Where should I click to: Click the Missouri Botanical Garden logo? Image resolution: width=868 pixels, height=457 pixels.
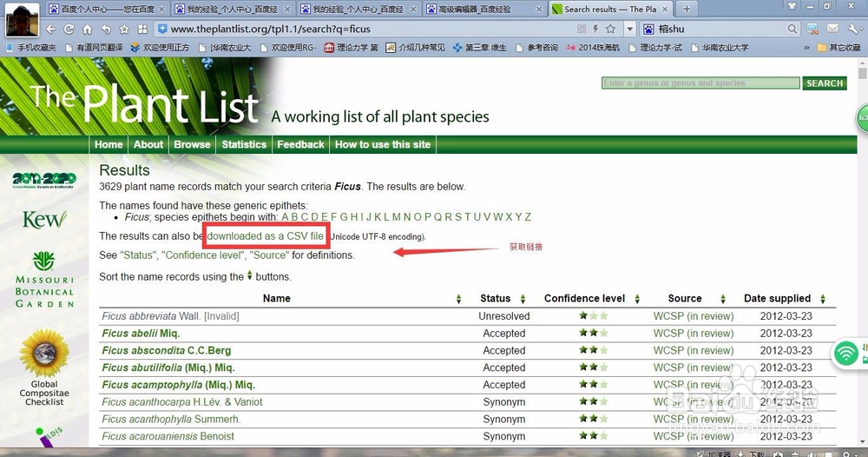click(44, 280)
